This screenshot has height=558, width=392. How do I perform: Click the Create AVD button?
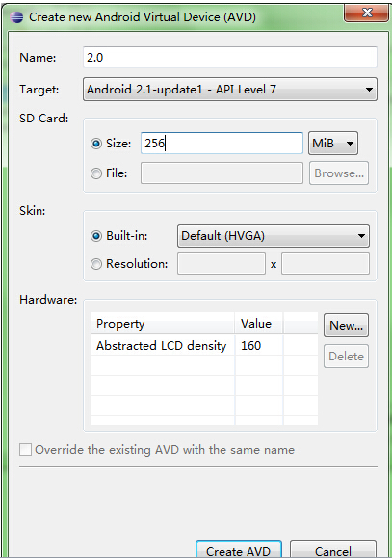[239, 549]
